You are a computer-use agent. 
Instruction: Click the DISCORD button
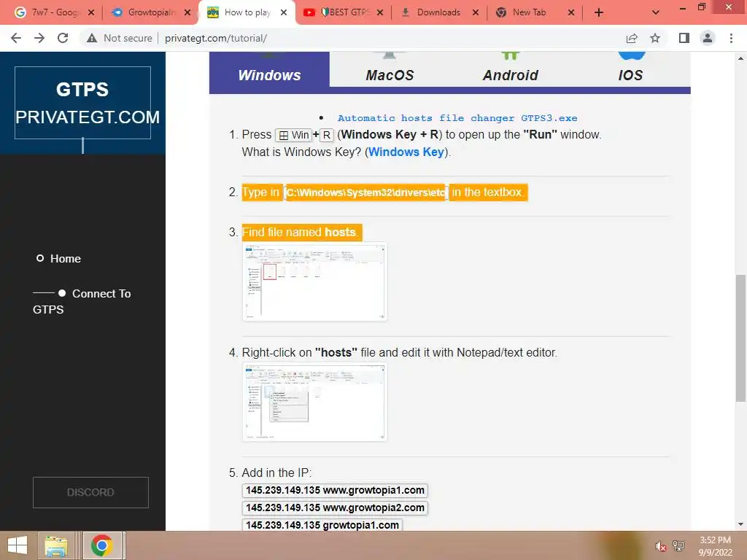[90, 492]
